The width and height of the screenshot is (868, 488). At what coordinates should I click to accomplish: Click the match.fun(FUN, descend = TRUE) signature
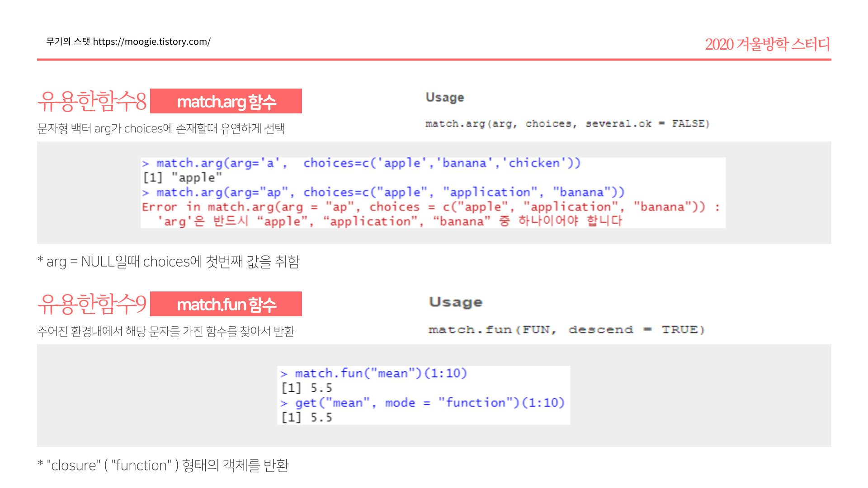click(x=566, y=329)
